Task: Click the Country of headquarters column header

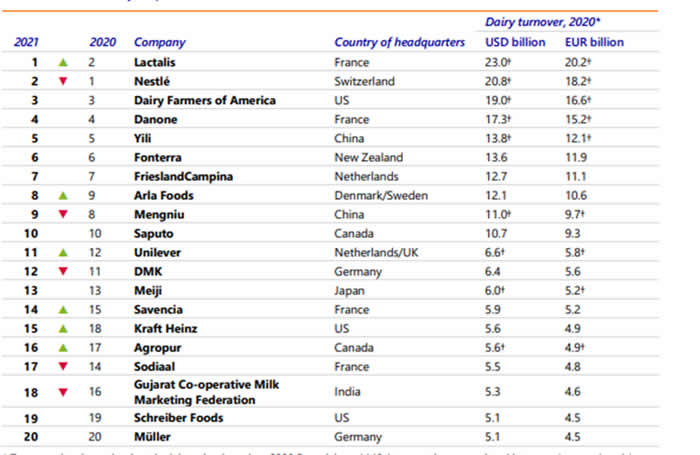Action: coord(399,42)
